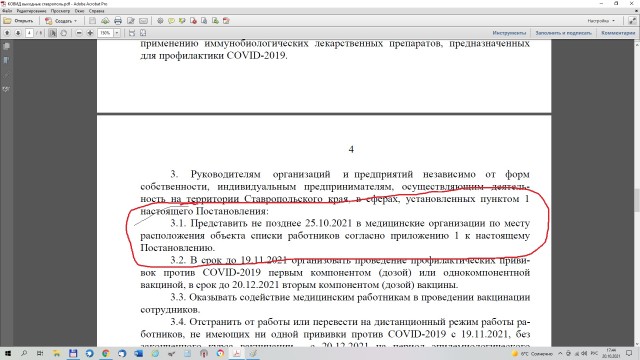
Task: Open the Файл menu
Action: (x=7, y=11)
